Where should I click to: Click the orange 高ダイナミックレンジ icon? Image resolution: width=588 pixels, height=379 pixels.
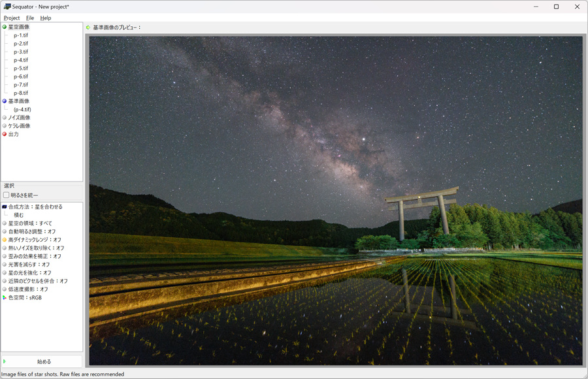tap(5, 240)
